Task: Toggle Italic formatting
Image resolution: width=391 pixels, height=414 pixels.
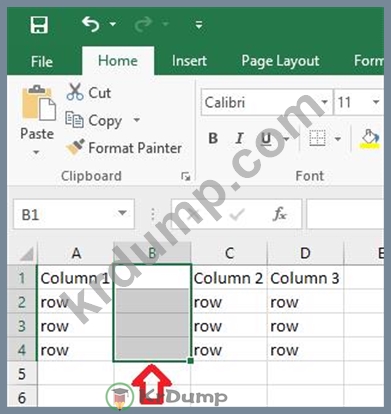Action: pos(239,138)
